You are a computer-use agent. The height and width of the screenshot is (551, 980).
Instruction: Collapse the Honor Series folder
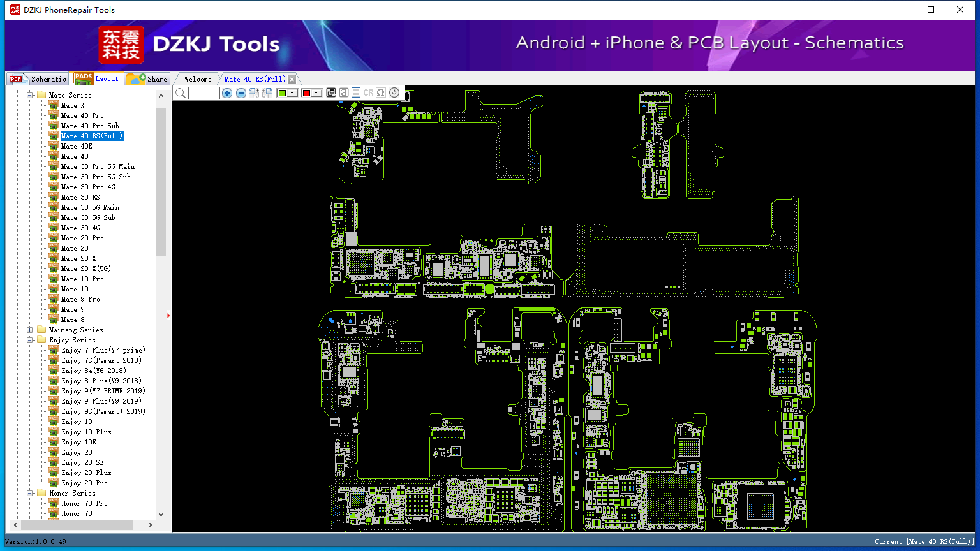[30, 493]
